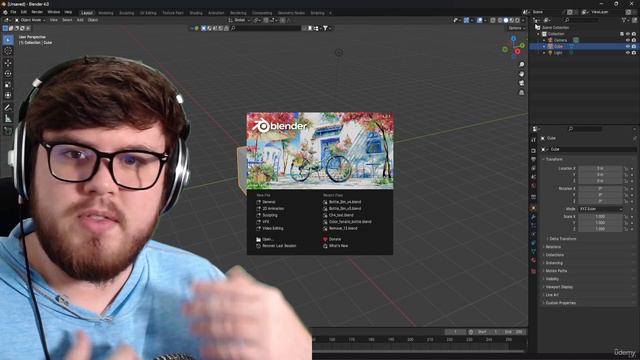
Task: Hide the Light using its eye icon
Action: click(x=628, y=53)
